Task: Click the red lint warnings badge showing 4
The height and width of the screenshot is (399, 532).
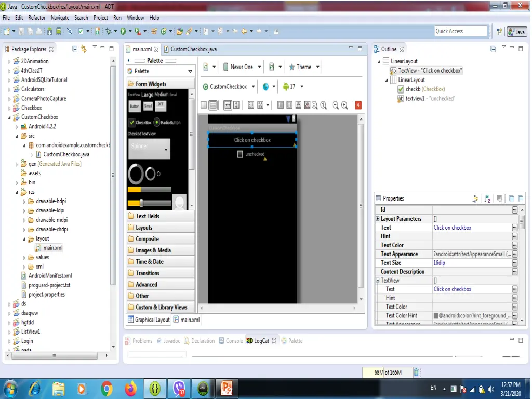Action: (358, 105)
